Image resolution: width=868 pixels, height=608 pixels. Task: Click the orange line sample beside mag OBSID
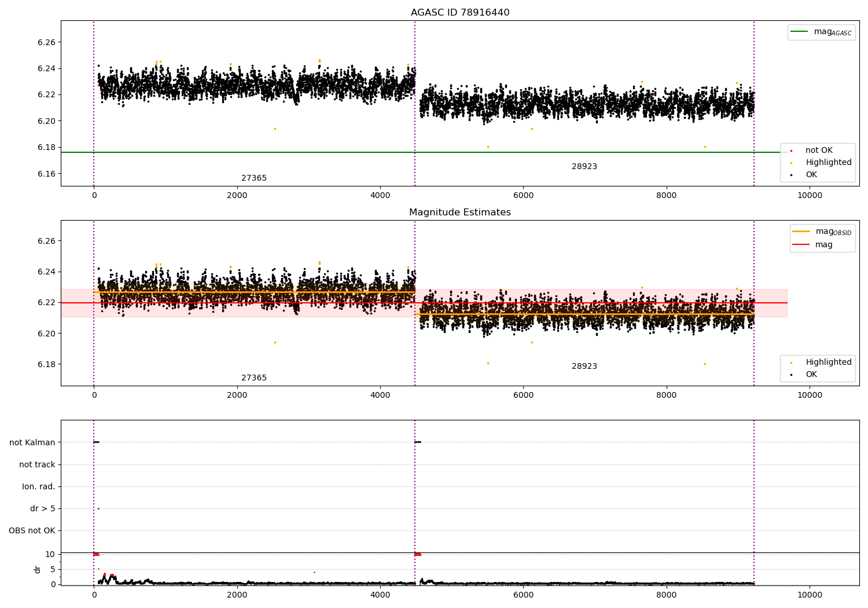[801, 232]
